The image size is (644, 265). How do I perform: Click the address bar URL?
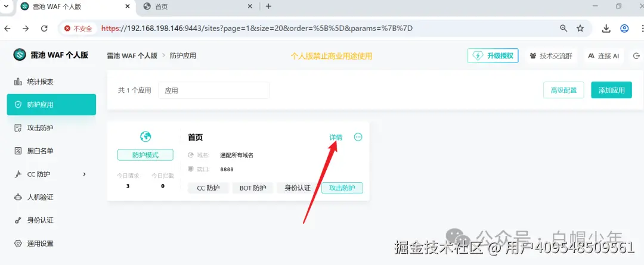tap(256, 29)
